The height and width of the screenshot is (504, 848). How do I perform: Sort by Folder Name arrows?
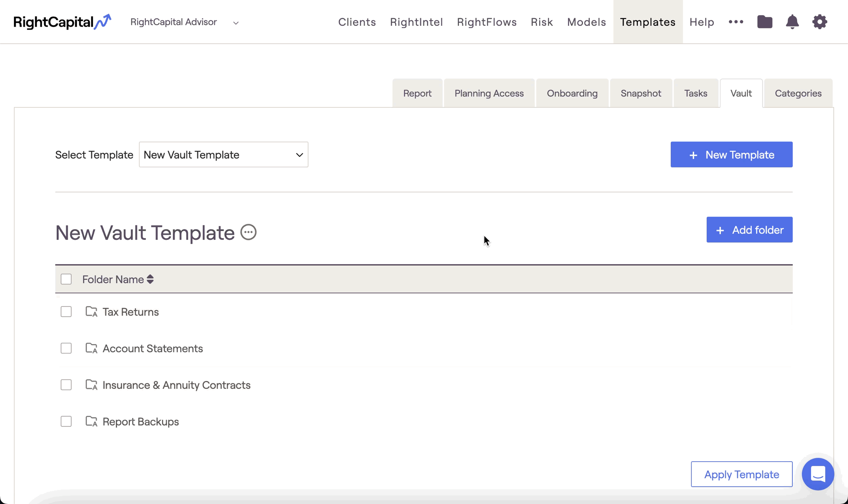pyautogui.click(x=150, y=279)
